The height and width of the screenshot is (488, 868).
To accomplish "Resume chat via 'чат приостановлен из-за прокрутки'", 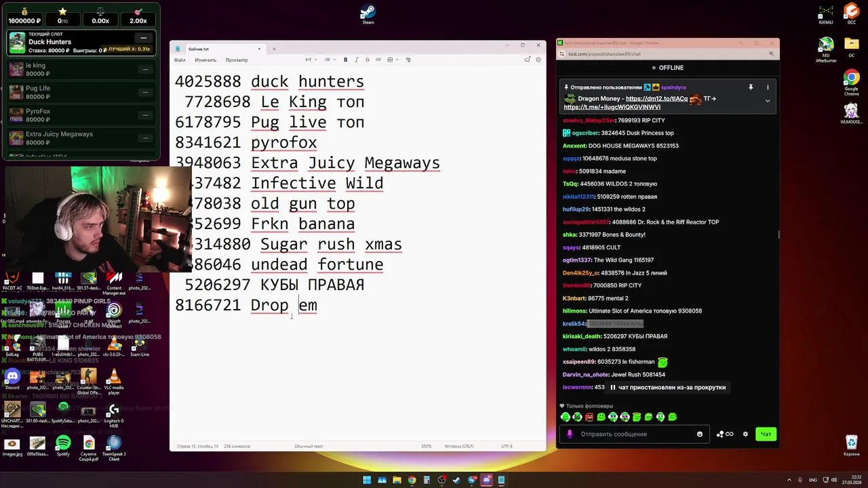I will click(x=668, y=388).
